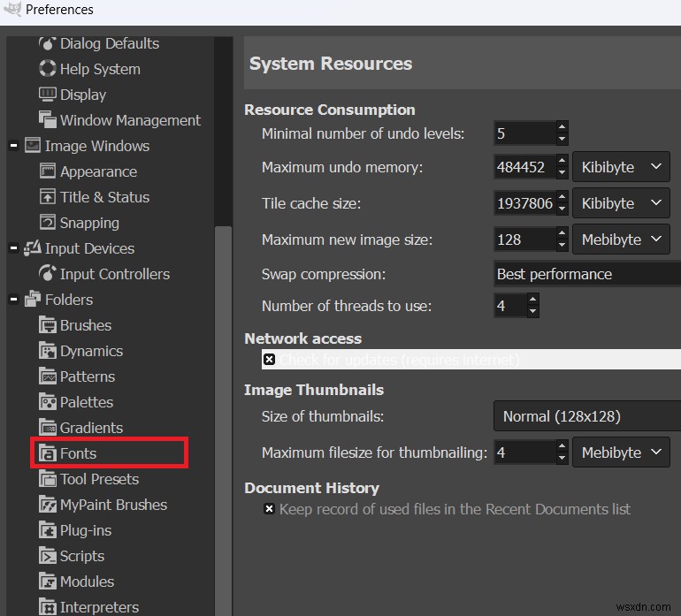Click the Modules folder icon

pyautogui.click(x=48, y=581)
